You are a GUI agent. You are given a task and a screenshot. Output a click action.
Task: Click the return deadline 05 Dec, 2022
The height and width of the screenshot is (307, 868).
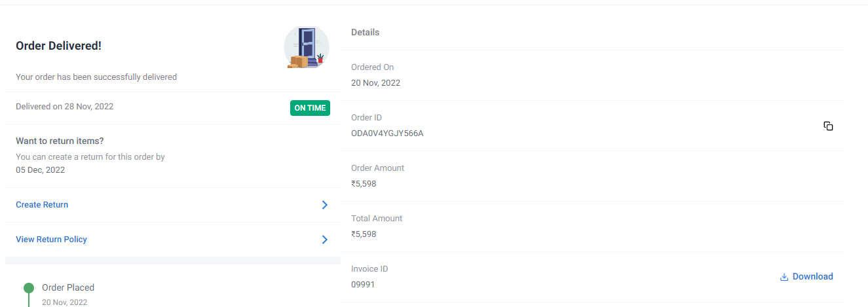pyautogui.click(x=40, y=170)
